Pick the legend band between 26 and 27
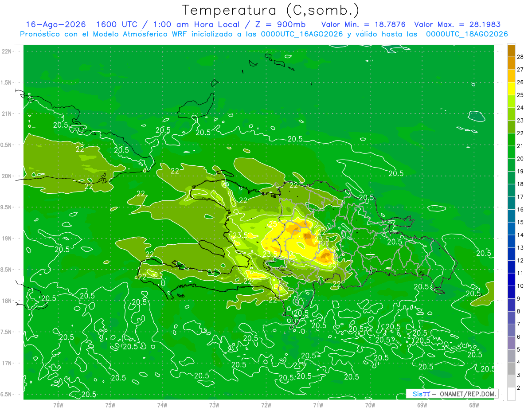Image resolution: width=532 pixels, height=411 pixels. pos(511,75)
